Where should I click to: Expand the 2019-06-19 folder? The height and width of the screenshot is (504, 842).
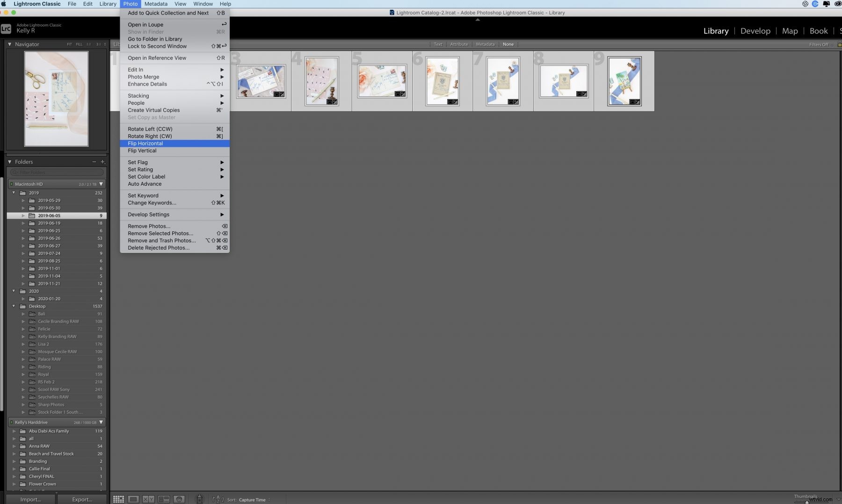[22, 223]
